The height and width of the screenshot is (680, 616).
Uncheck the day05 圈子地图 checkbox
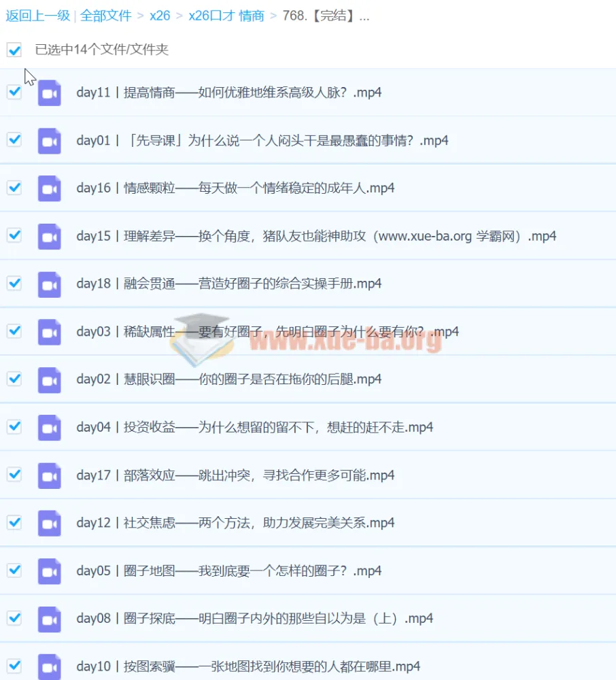14,570
